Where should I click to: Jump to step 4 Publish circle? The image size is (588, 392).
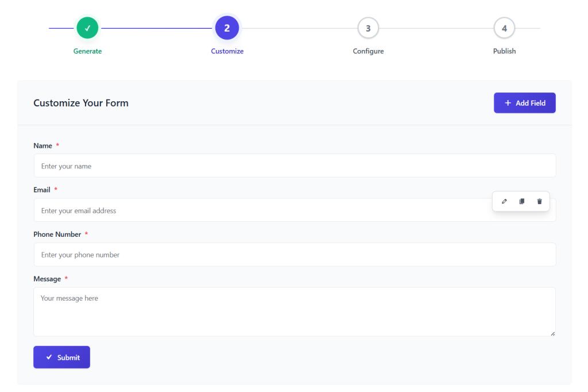point(504,28)
